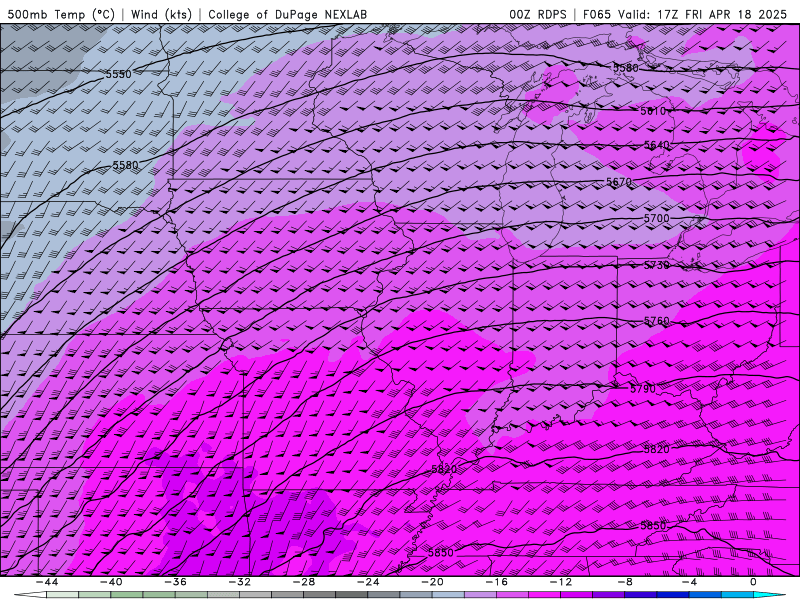Screen dimensions: 800x600
Task: Click the -40 temperature scale label
Action: click(111, 583)
